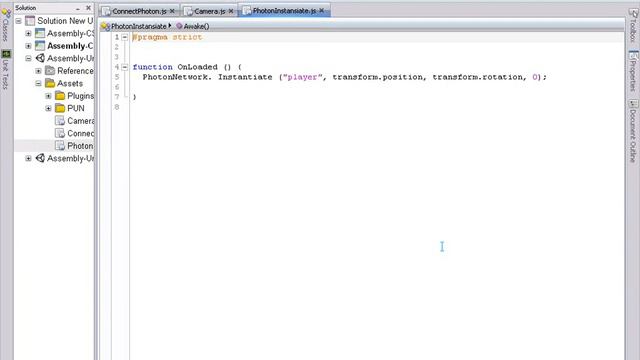Collapse the Solution New U root node
This screenshot has height=360, width=640.
[x=18, y=21]
